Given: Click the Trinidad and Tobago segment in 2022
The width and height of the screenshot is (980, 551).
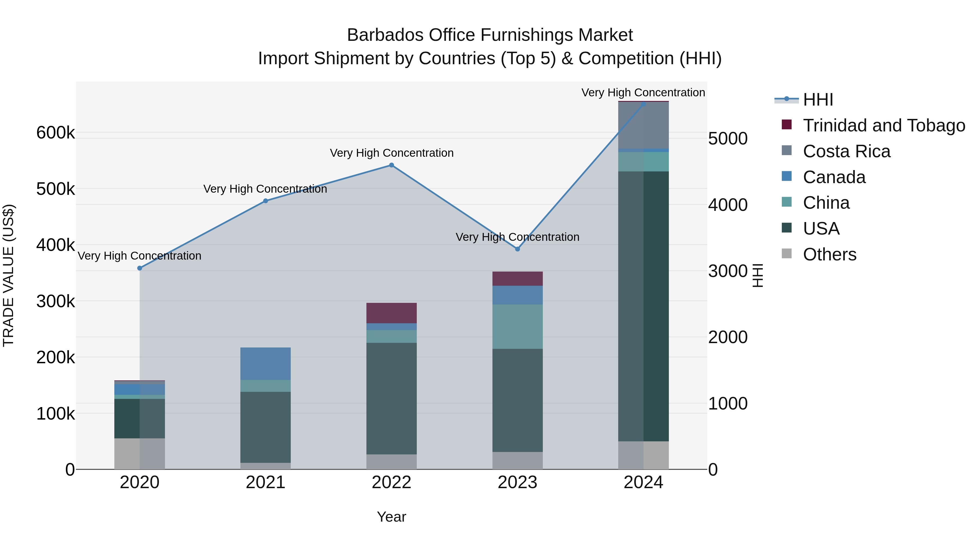Looking at the screenshot, I should click(391, 313).
